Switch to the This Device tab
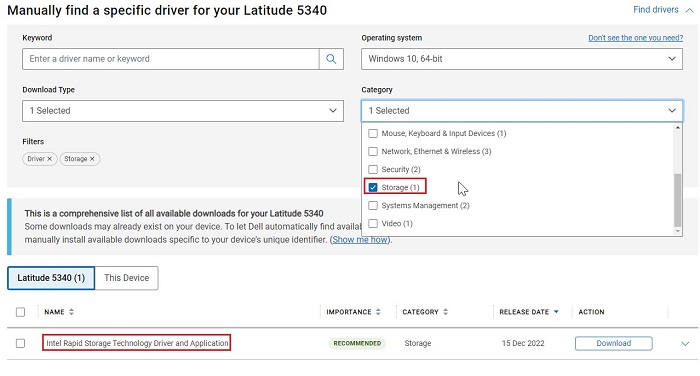Screen dimensions: 700x376 pyautogui.click(x=126, y=278)
